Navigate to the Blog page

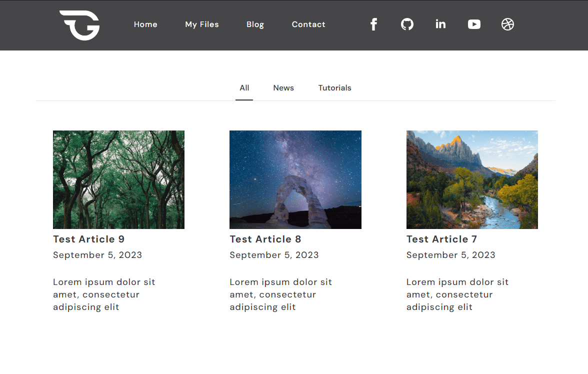click(255, 24)
